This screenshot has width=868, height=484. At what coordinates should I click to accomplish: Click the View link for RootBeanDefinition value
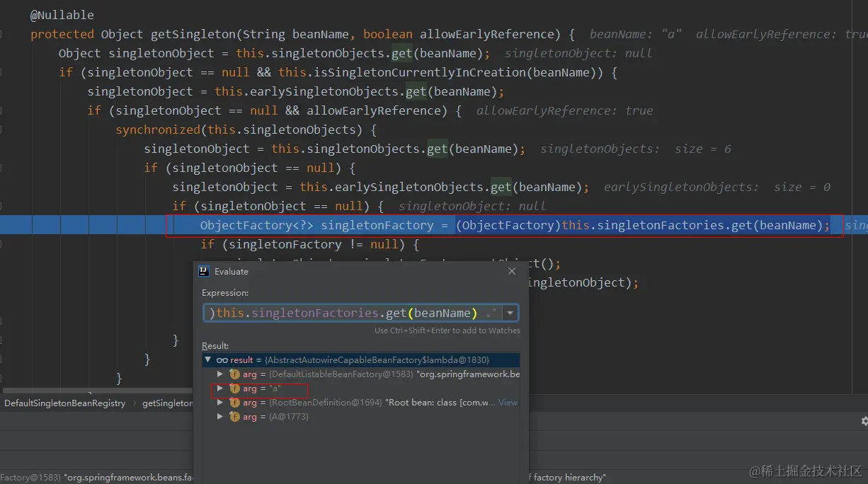pyautogui.click(x=508, y=403)
